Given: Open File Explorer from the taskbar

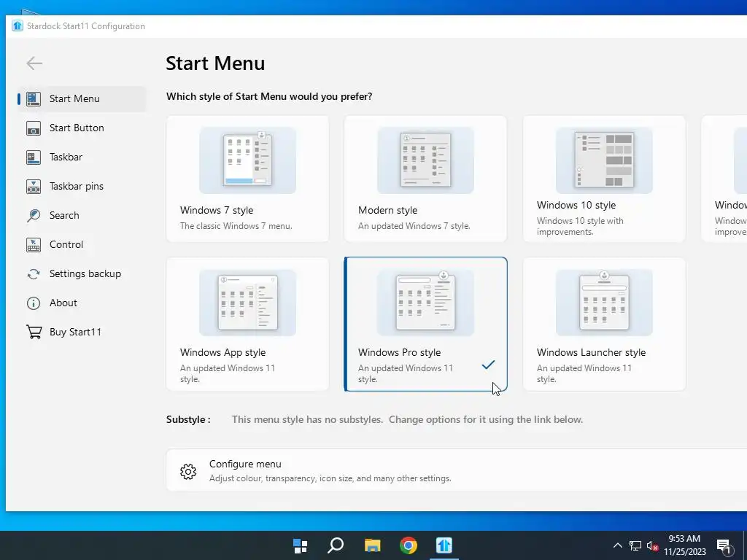Looking at the screenshot, I should (x=373, y=545).
